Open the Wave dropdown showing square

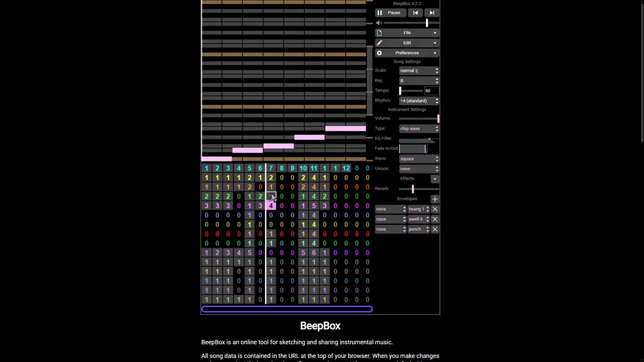[419, 159]
